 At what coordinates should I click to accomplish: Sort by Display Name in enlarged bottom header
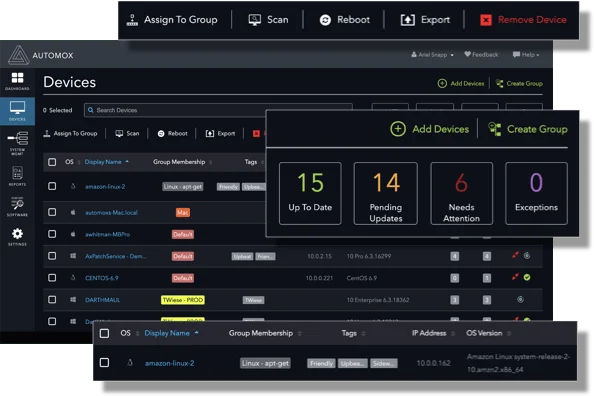click(171, 333)
